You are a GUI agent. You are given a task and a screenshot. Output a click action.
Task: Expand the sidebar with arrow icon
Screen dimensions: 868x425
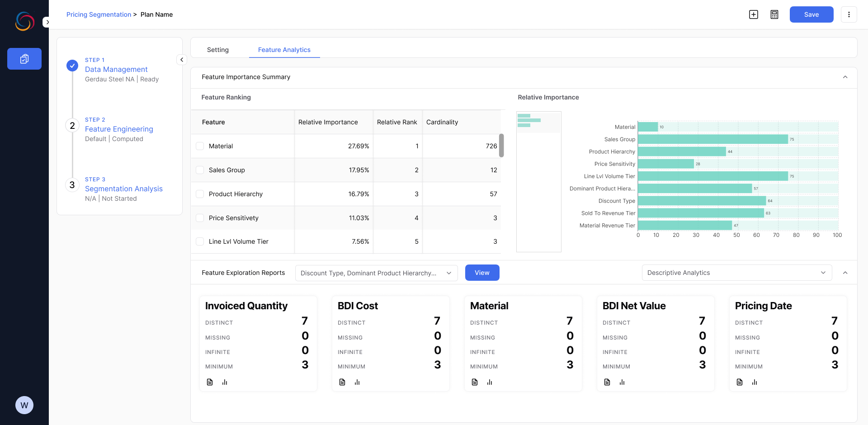47,22
